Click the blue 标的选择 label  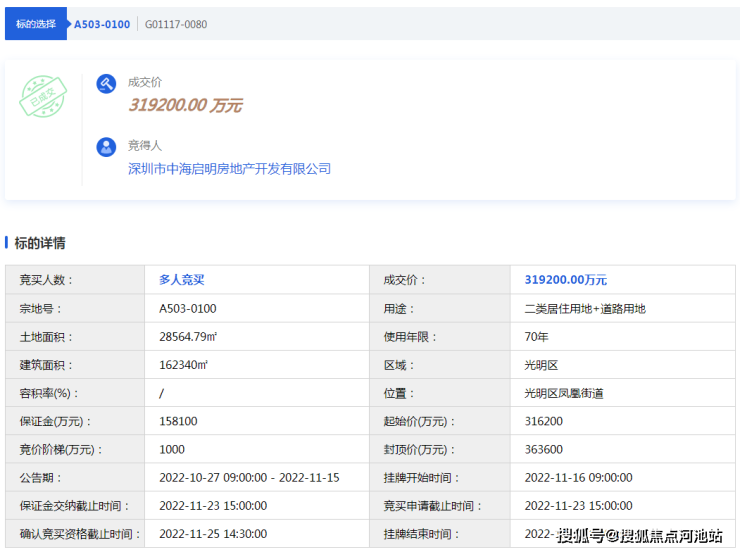click(x=36, y=24)
